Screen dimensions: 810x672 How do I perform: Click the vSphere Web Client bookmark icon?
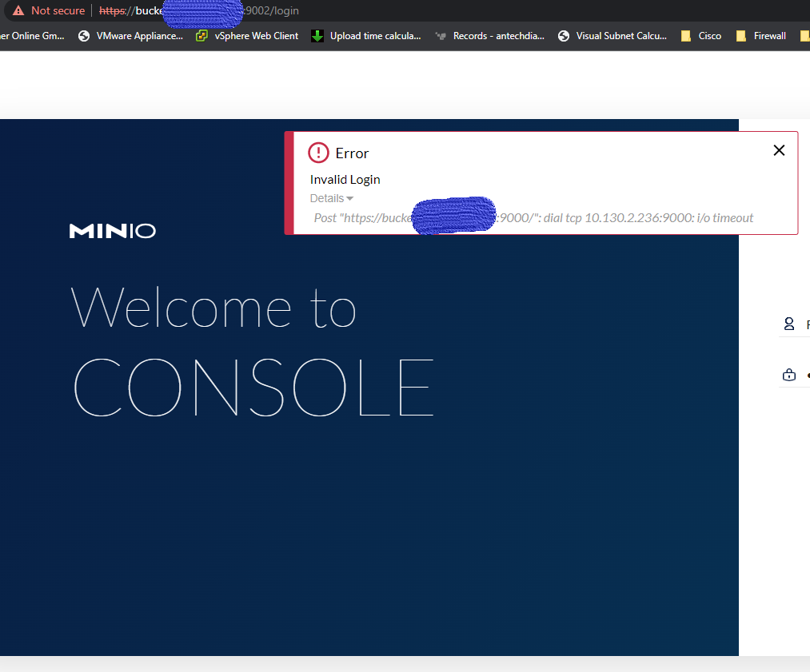202,36
